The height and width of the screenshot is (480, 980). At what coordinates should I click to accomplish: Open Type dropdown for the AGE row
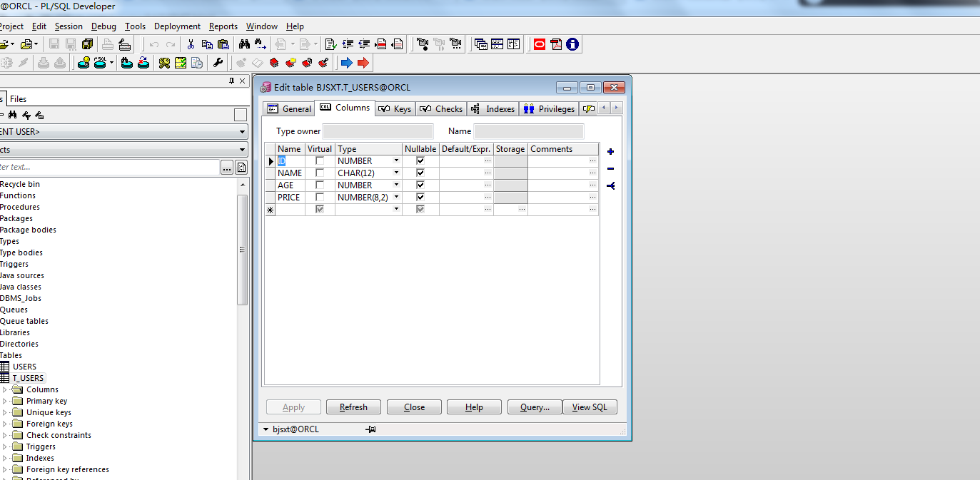[x=396, y=185]
